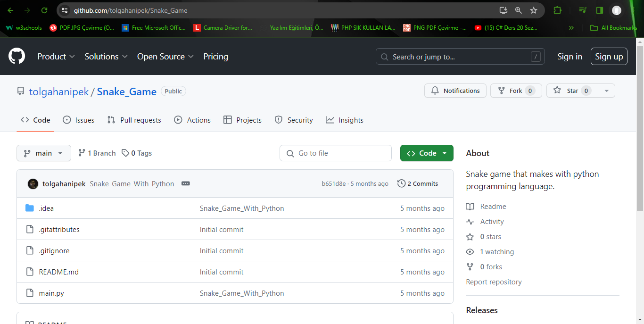The image size is (644, 324).
Task: Expand the green Code dropdown button
Action: click(x=427, y=153)
